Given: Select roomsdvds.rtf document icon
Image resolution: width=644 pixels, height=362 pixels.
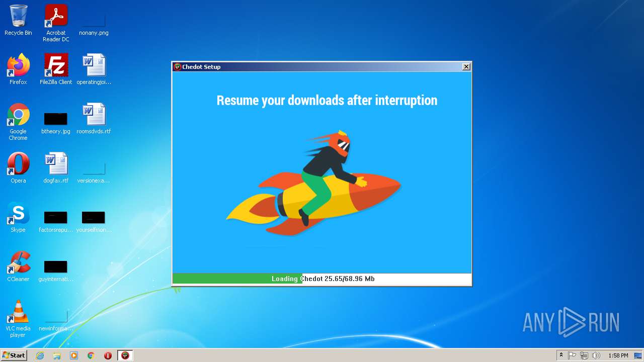Looking at the screenshot, I should coord(94,119).
